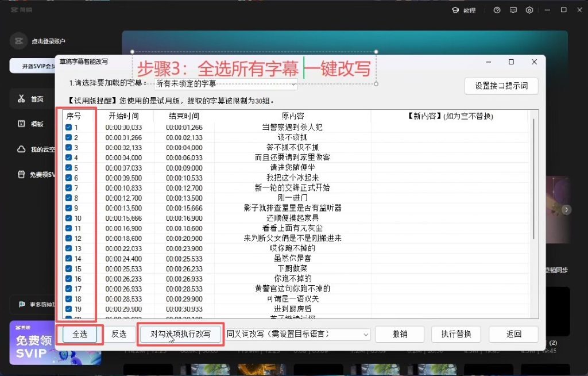Open the tutorial icon in the title bar
The height and width of the screenshot is (376, 588).
(455, 10)
